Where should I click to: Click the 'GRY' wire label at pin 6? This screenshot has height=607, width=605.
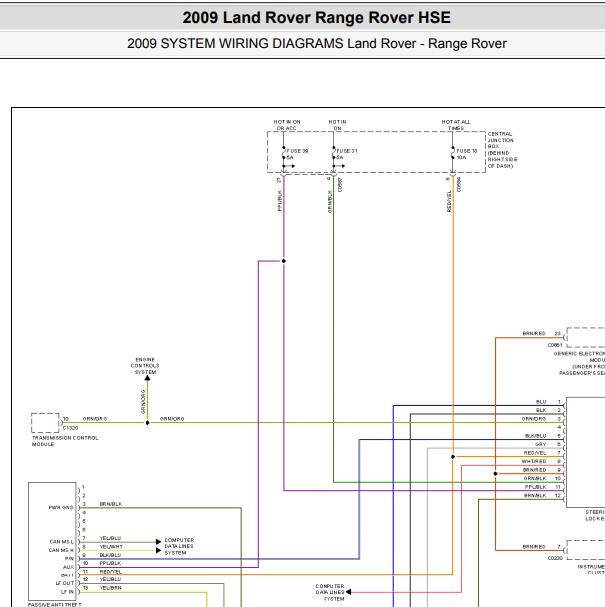(541, 444)
